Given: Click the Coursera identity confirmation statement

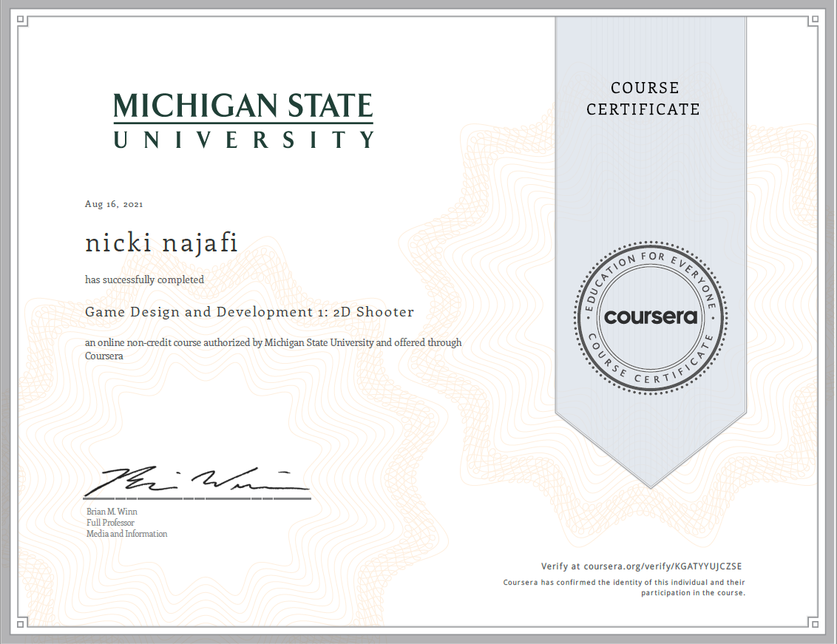Looking at the screenshot, I should click(624, 587).
